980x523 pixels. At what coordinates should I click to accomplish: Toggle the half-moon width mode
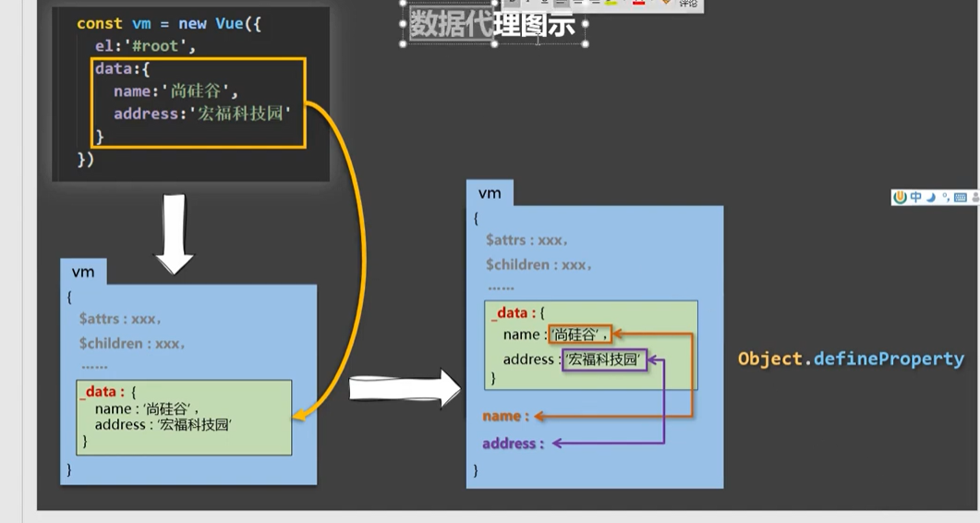point(931,197)
